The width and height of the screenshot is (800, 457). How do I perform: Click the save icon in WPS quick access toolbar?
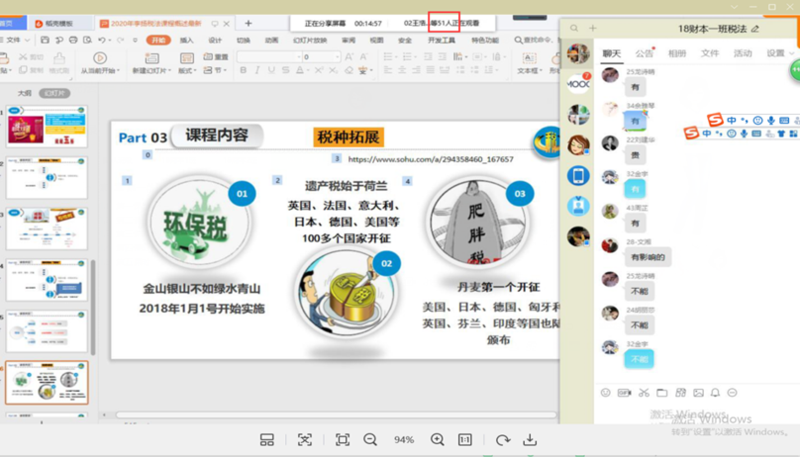pos(45,40)
